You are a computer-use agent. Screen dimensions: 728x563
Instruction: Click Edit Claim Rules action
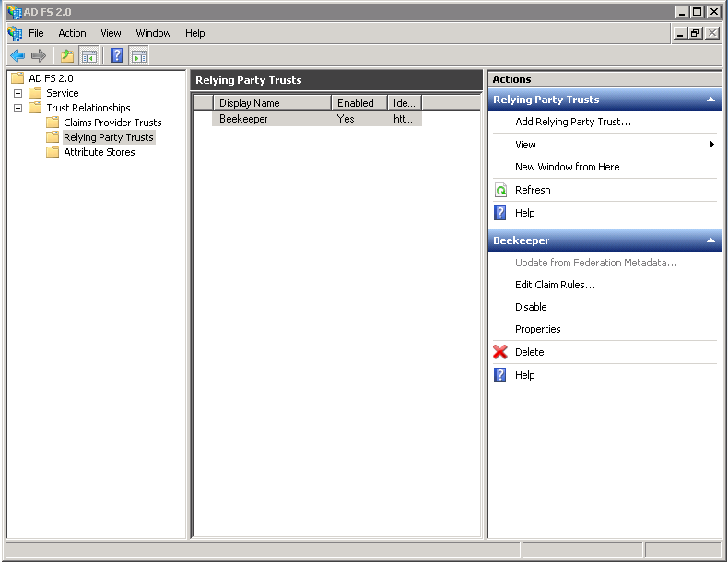click(555, 285)
